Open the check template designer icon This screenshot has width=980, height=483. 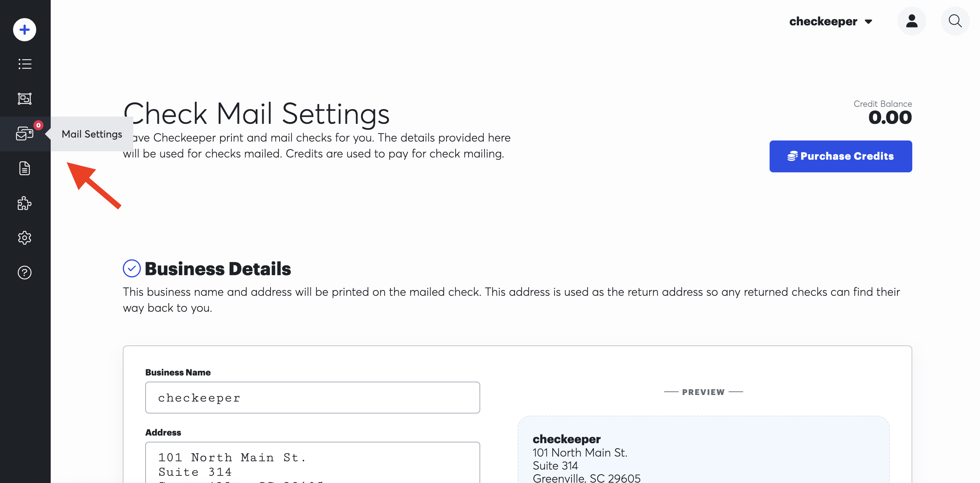(x=25, y=98)
